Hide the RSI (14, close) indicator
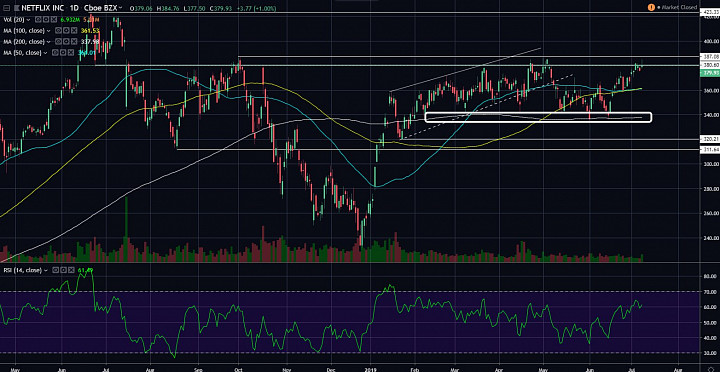 (56, 270)
